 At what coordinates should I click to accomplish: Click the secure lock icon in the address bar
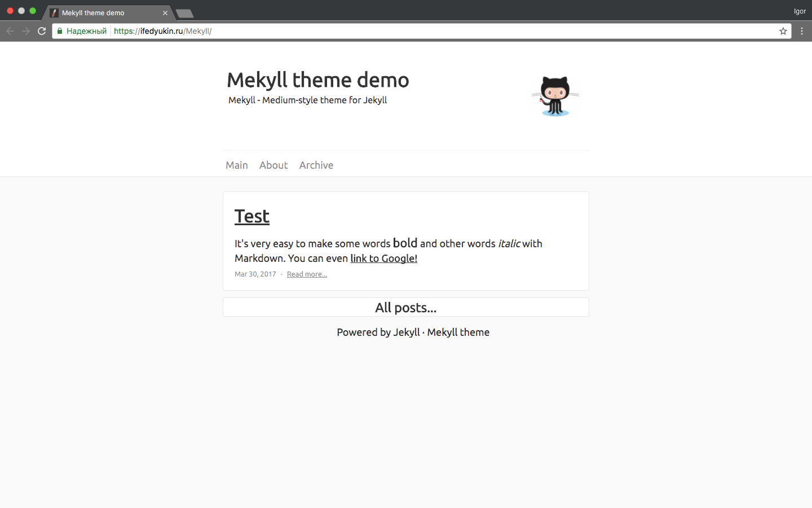click(x=60, y=31)
